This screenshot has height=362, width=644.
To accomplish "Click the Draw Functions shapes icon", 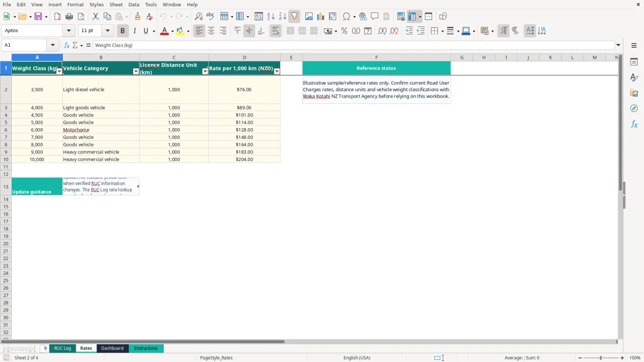I will click(x=443, y=17).
